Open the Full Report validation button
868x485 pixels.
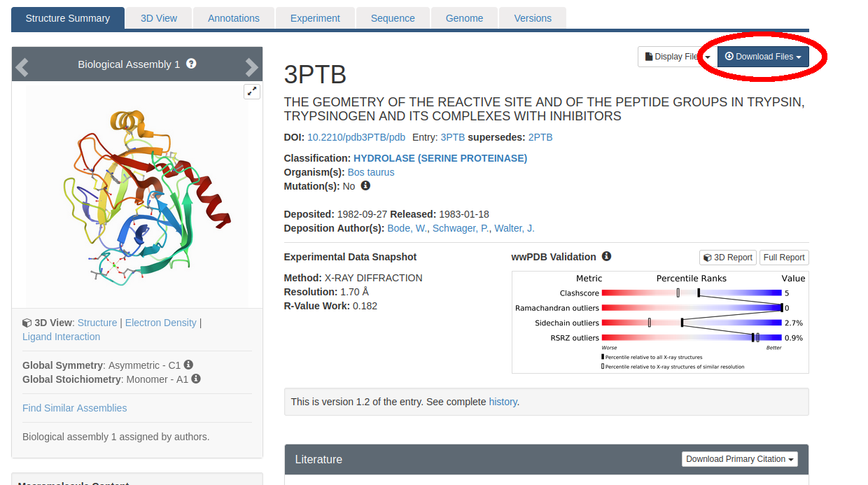(784, 258)
